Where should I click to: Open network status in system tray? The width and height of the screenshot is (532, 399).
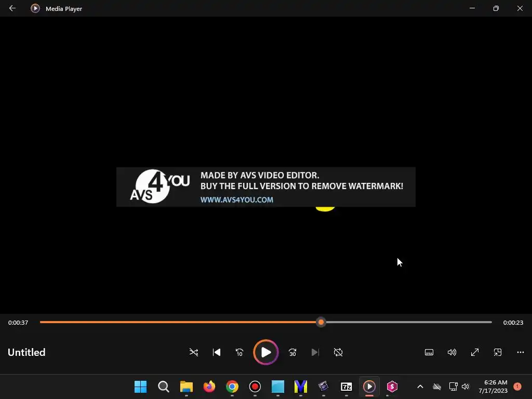[x=453, y=387]
